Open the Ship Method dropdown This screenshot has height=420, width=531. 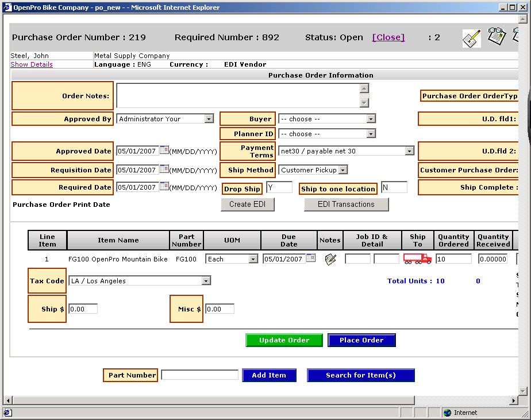[343, 170]
